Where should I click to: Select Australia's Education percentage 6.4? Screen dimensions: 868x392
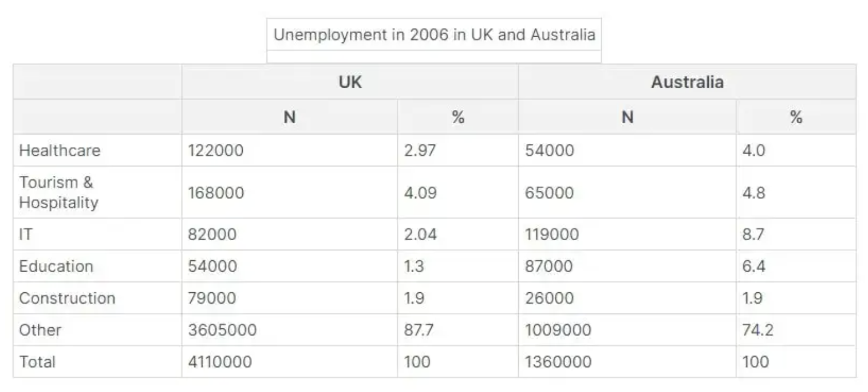click(x=753, y=266)
